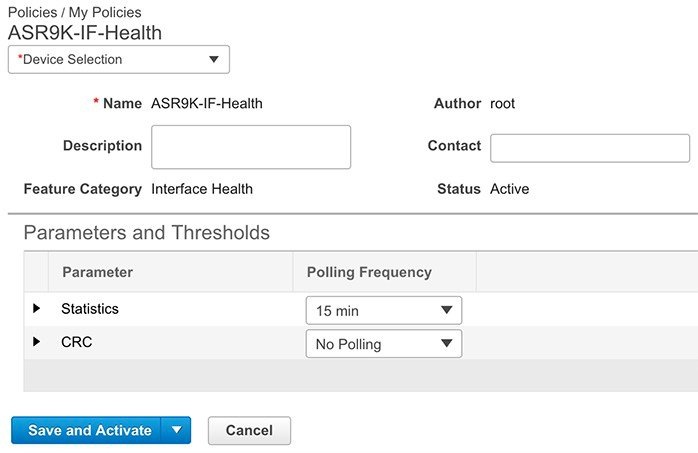This screenshot has width=698, height=453.
Task: Navigate to My Policies breadcrumb
Action: point(107,10)
